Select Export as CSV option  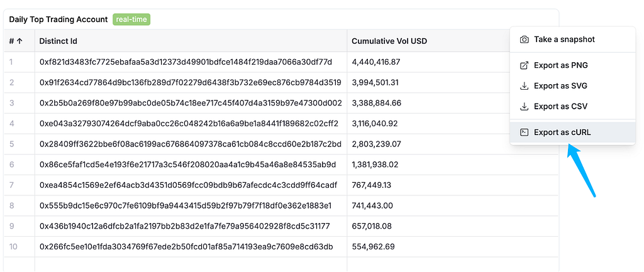point(572,106)
